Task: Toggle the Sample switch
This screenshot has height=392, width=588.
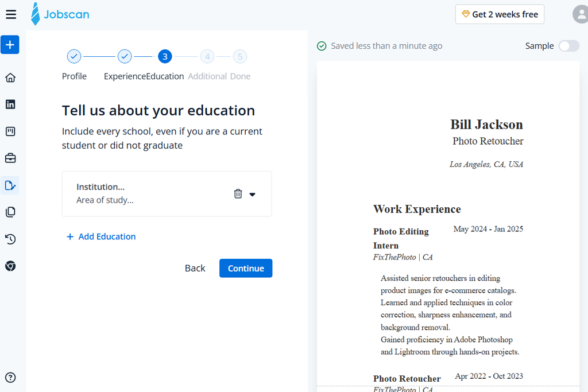Action: pyautogui.click(x=568, y=46)
